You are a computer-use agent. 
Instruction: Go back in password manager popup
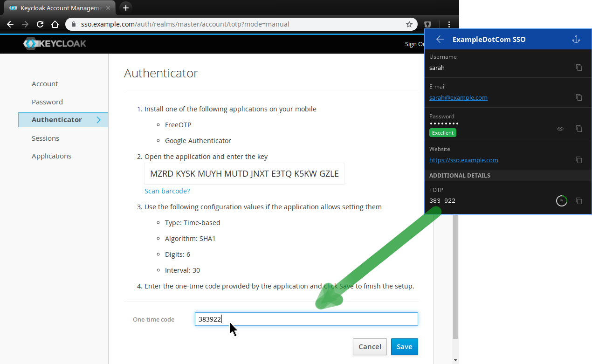point(440,39)
